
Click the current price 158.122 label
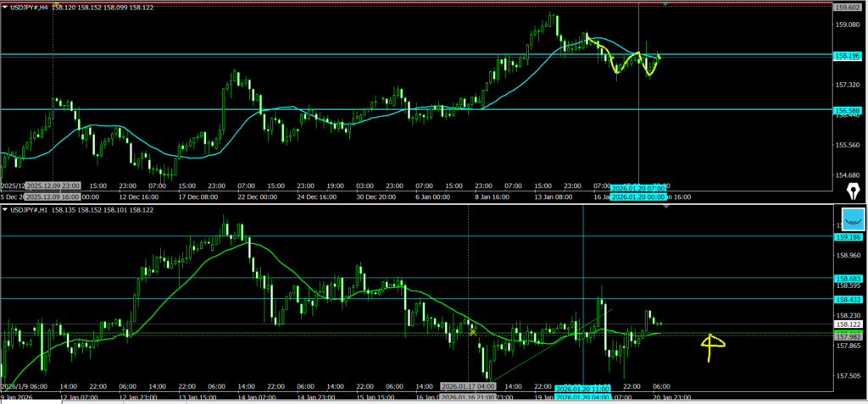click(x=849, y=324)
